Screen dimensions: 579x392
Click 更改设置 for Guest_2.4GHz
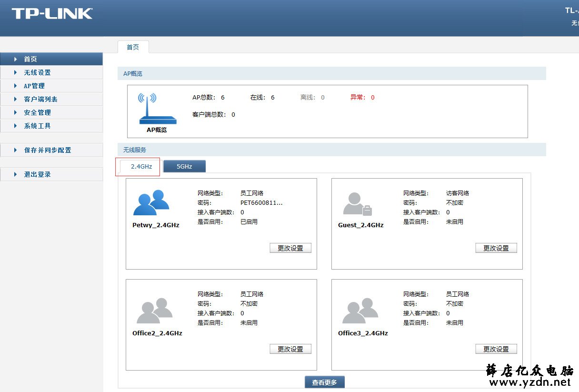(x=496, y=248)
